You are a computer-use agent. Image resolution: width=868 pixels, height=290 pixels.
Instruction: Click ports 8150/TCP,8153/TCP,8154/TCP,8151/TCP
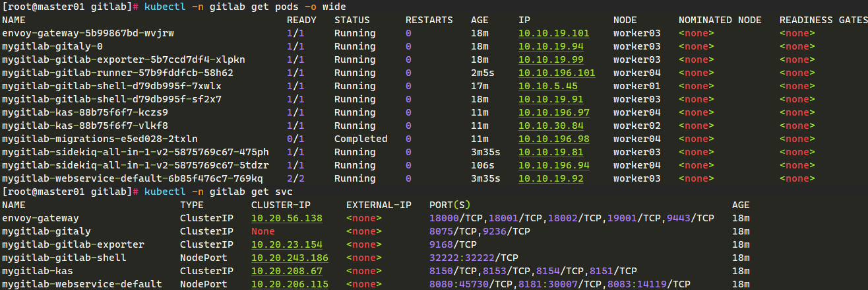pyautogui.click(x=533, y=271)
